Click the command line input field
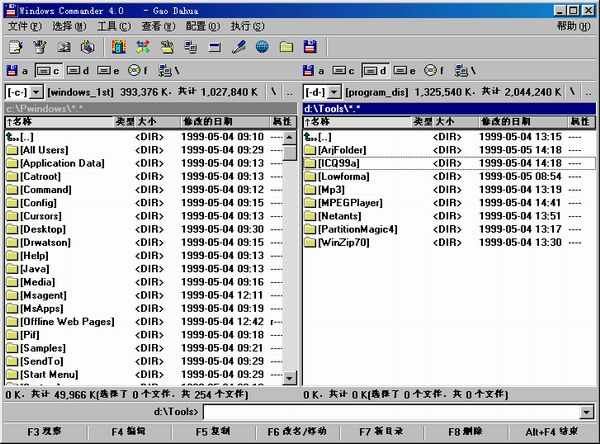 pos(392,412)
